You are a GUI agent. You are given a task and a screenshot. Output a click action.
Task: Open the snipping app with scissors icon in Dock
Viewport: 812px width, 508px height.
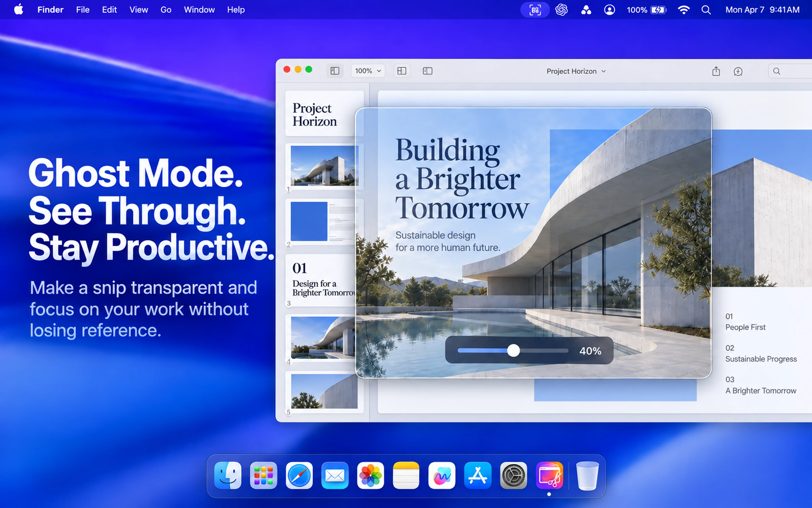549,476
